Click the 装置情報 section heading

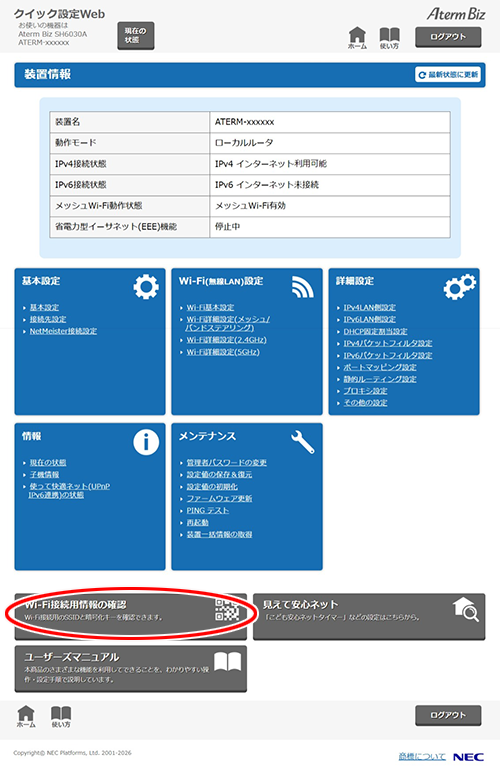coord(47,74)
